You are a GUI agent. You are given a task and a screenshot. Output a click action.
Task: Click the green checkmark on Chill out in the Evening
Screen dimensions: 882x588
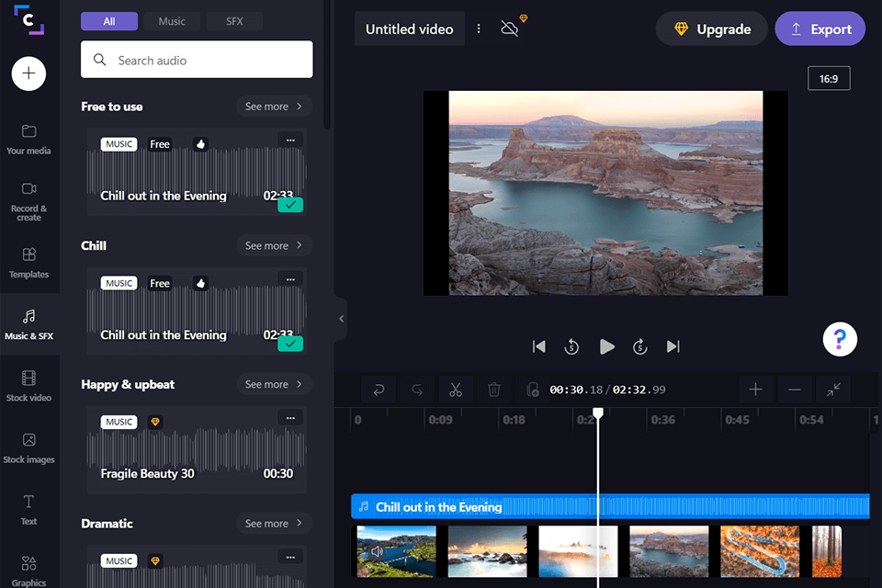tap(289, 204)
